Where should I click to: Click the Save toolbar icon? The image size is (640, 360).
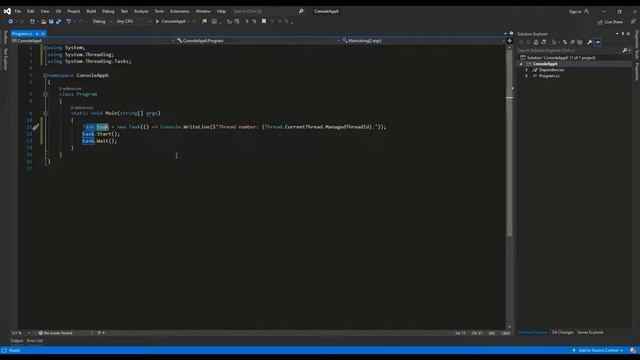pyautogui.click(x=51, y=21)
